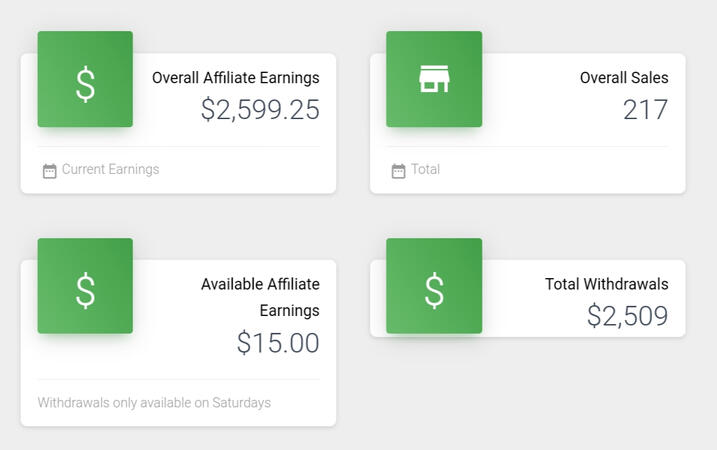The height and width of the screenshot is (450, 717).
Task: Click the calendar icon beside Current Earnings
Action: [50, 171]
